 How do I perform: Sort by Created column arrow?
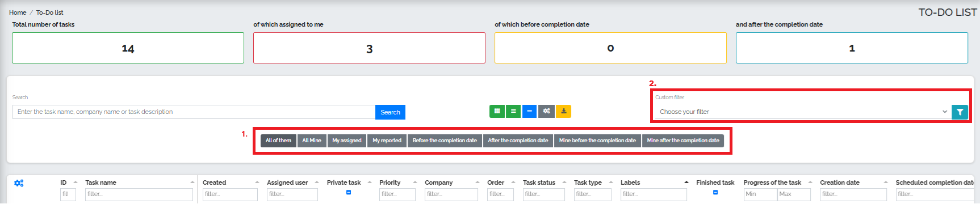[257, 182]
